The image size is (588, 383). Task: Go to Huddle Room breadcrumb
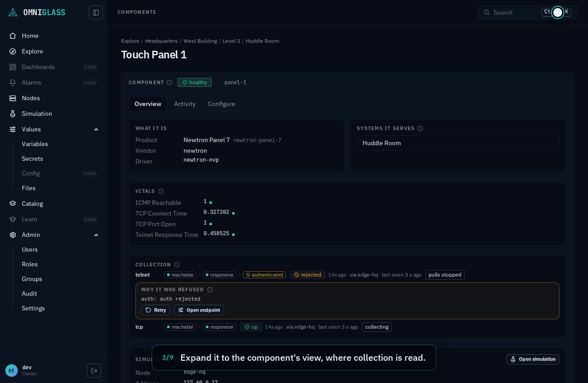[x=262, y=41]
